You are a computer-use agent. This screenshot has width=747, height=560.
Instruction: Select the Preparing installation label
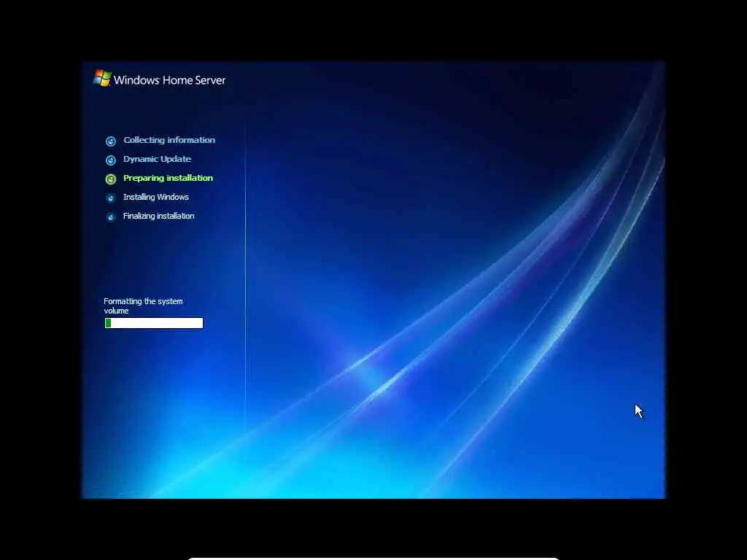[169, 178]
